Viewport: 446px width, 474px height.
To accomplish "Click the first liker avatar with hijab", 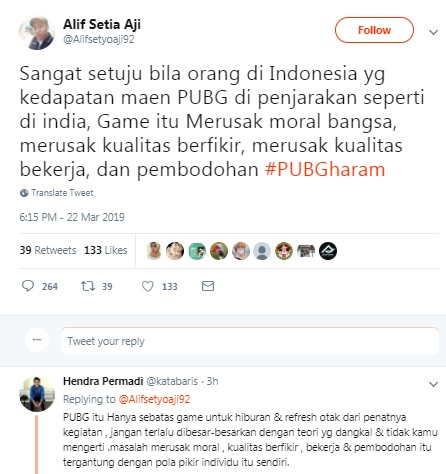I will (154, 251).
